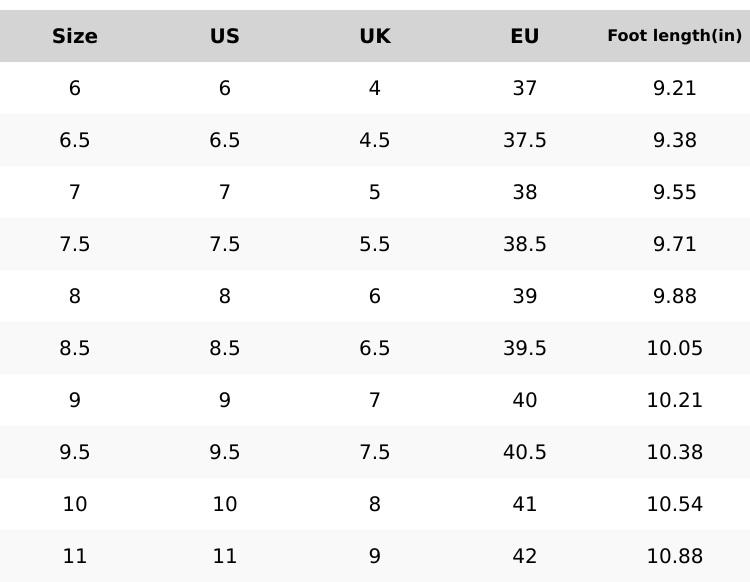Click the 10.88 foot length cell

pyautogui.click(x=675, y=556)
